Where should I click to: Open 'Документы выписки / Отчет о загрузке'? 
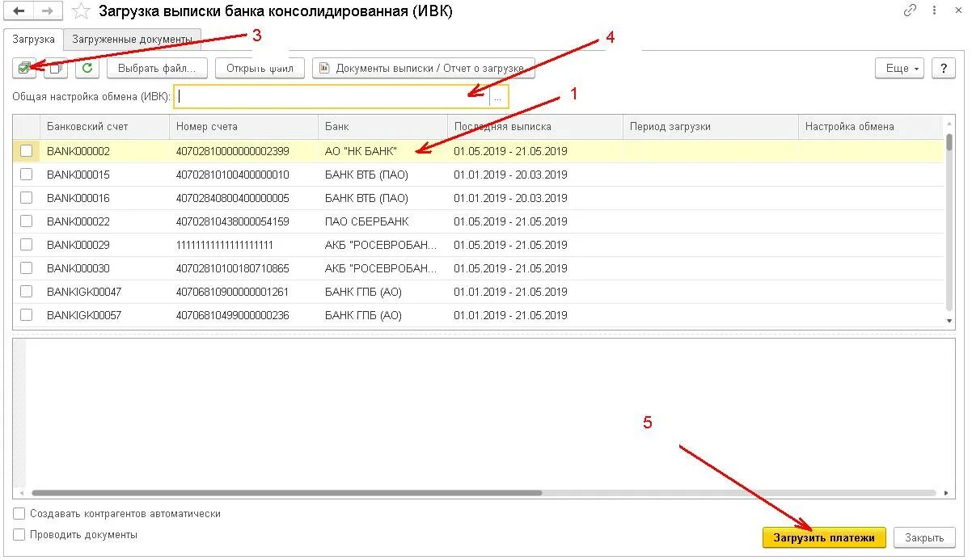(424, 69)
